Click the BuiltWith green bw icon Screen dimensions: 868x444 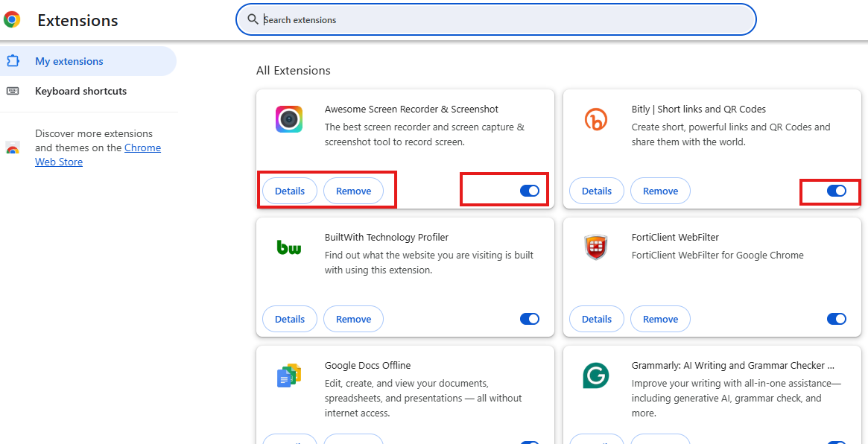pyautogui.click(x=289, y=247)
